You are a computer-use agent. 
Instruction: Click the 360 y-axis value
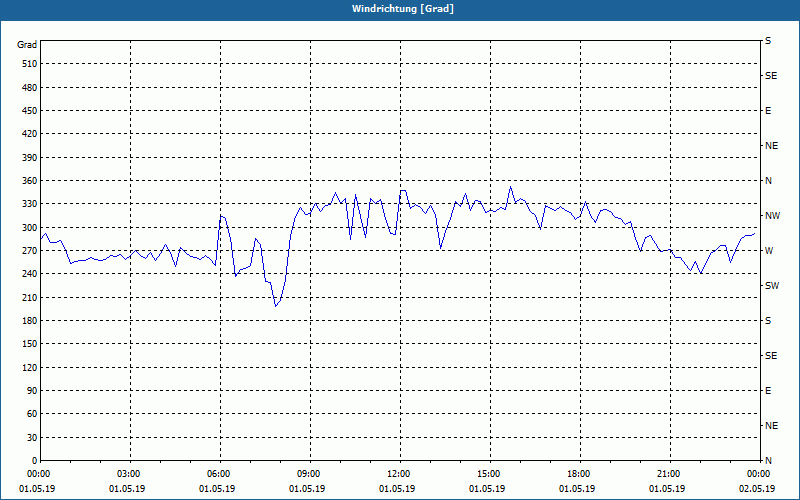pos(30,181)
